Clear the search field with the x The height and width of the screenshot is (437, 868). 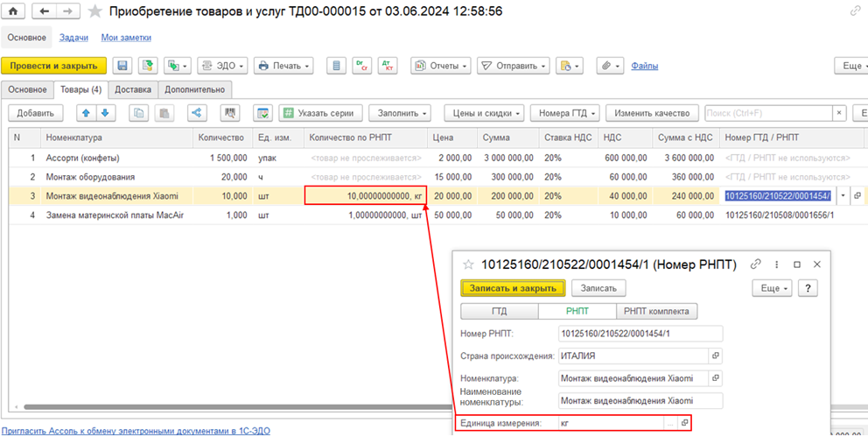[x=840, y=113]
